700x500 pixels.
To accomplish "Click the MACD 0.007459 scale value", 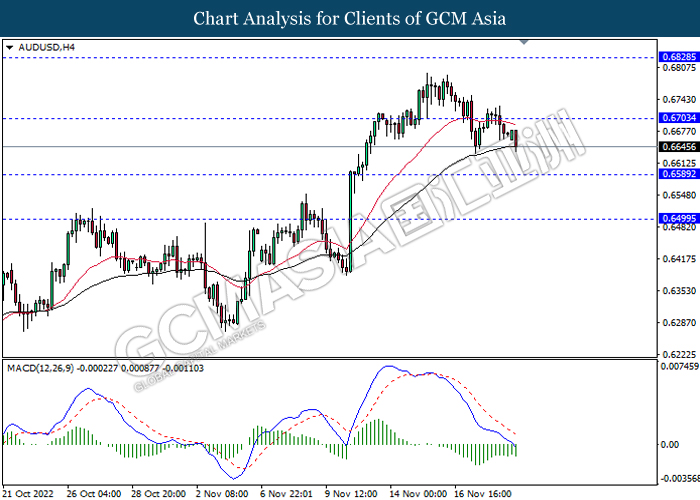I will (x=679, y=367).
